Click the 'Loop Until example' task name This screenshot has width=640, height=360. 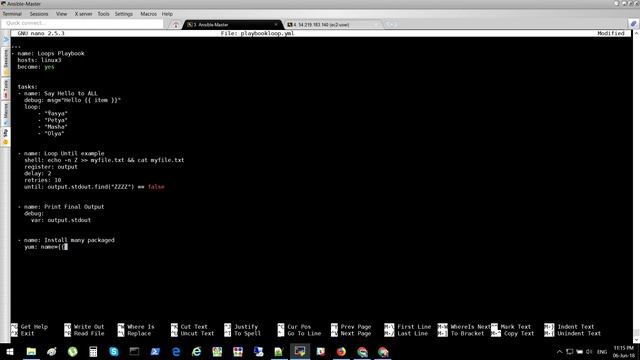74,153
